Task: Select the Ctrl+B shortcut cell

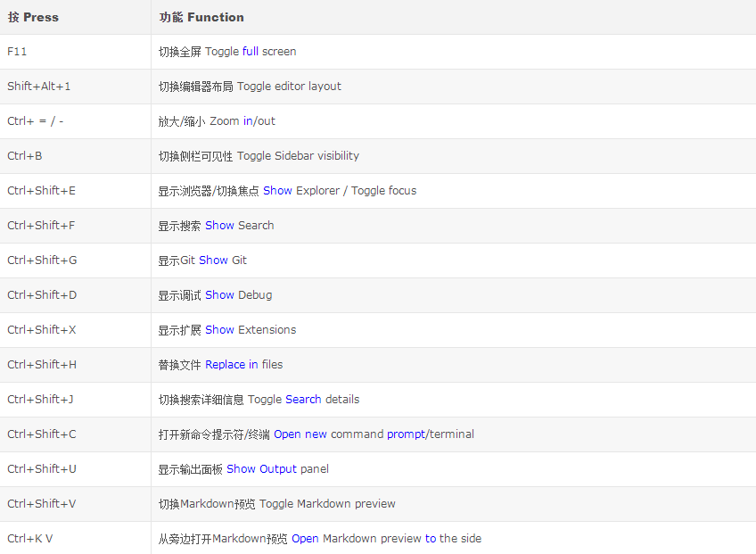Action: (x=75, y=156)
